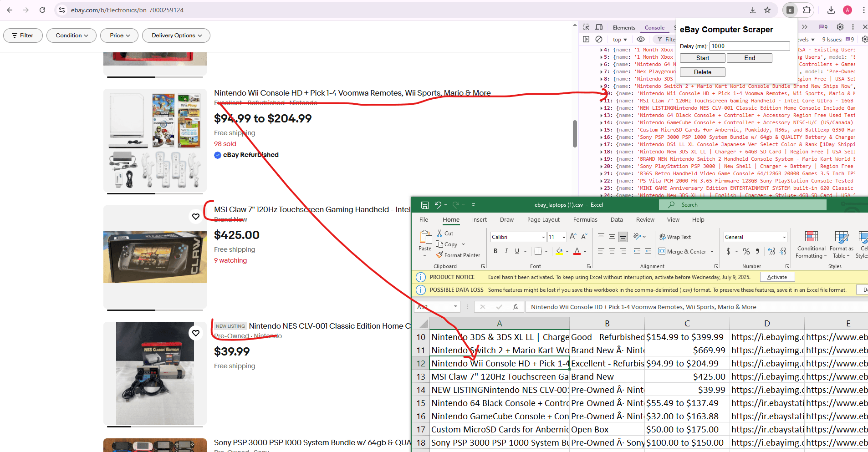Toggle Bold formatting in Excel
This screenshot has width=868, height=452.
point(495,251)
